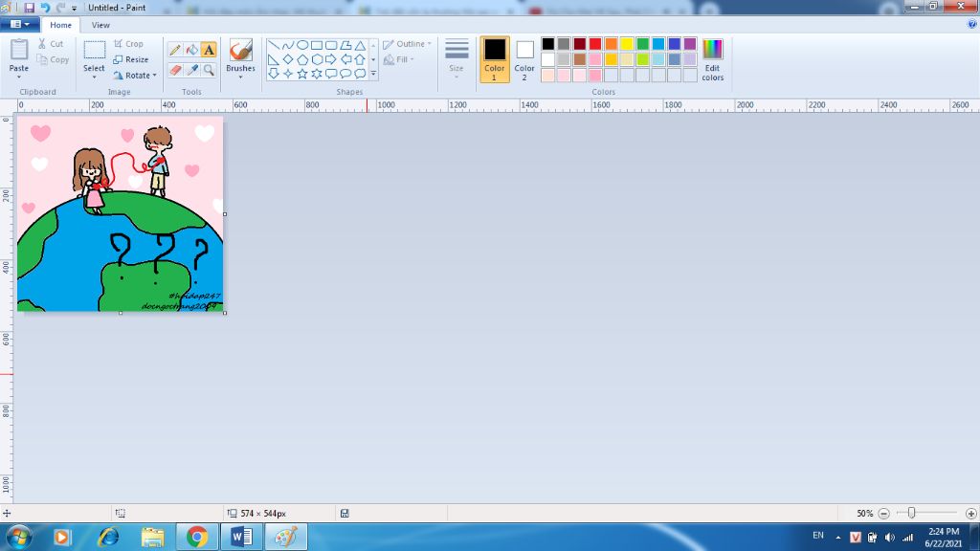Click the Crop button
This screenshot has width=980, height=551.
pos(128,44)
